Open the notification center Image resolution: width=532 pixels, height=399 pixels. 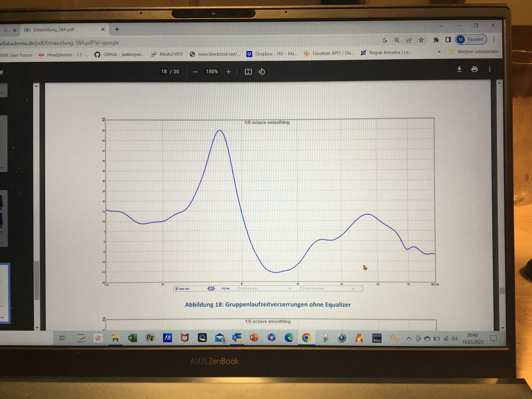[x=493, y=339]
